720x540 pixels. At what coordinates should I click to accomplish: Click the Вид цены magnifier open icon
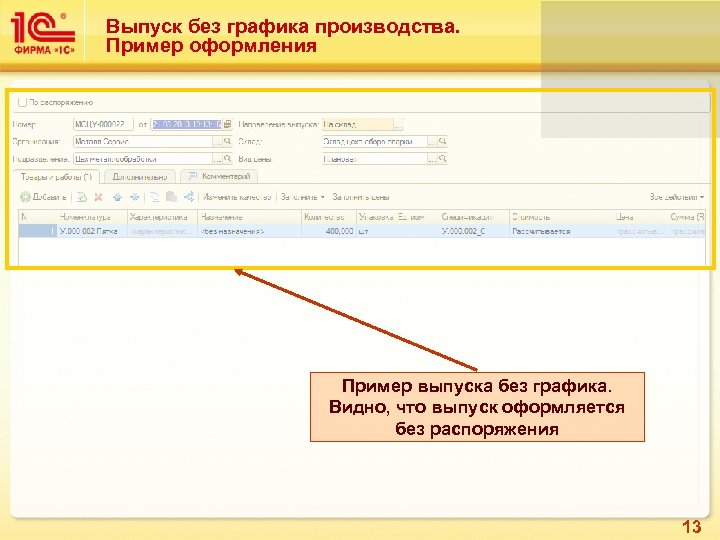[443, 159]
